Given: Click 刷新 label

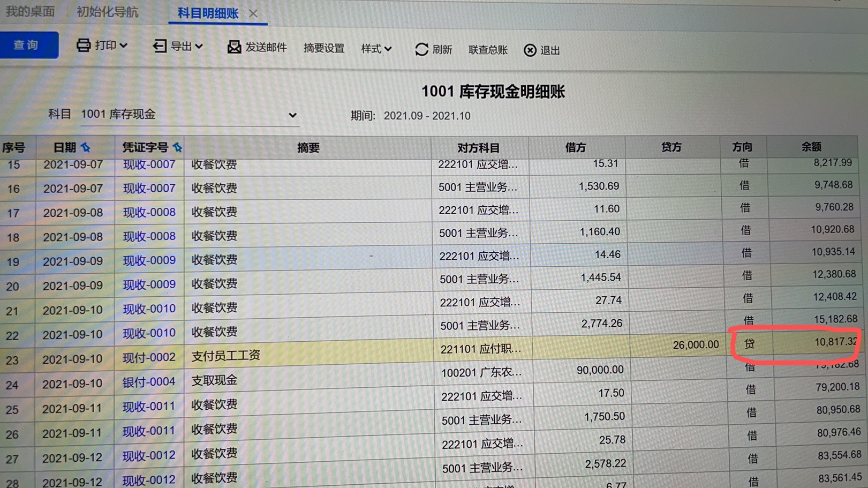Looking at the screenshot, I should (442, 50).
